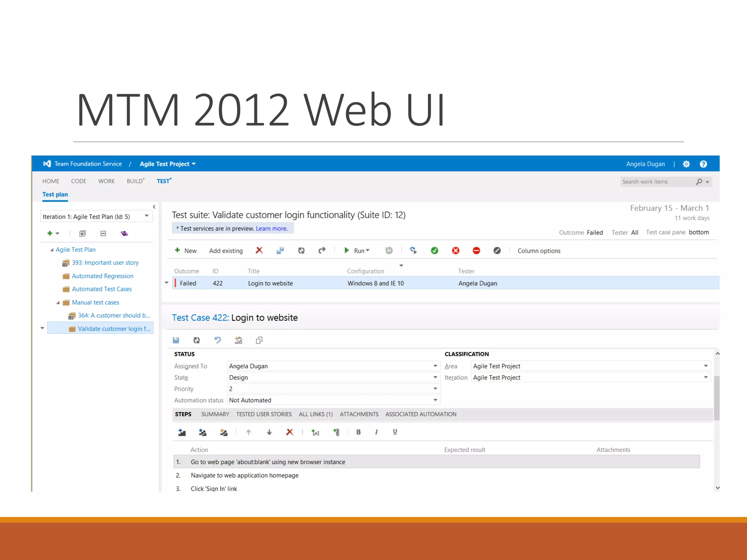
Task: Click the green check pass test icon
Action: [x=434, y=250]
